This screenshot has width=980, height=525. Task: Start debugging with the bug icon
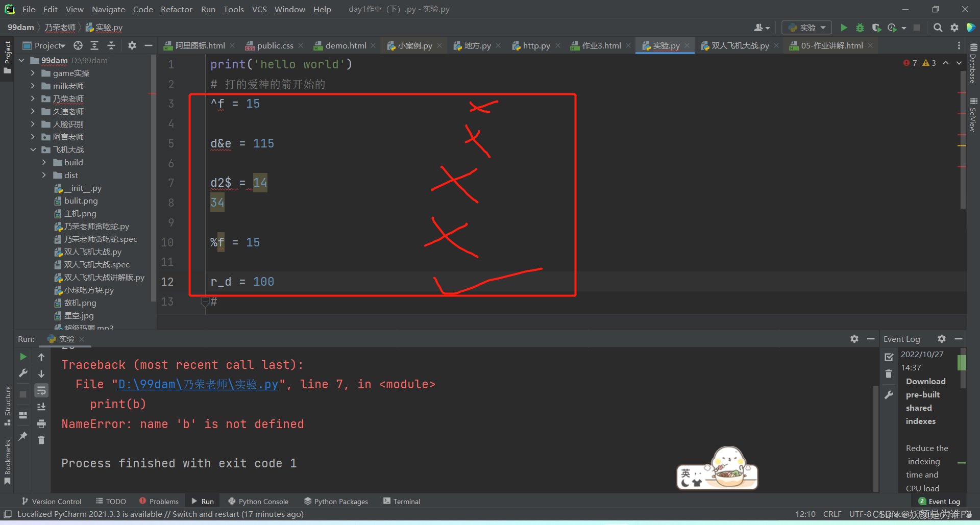point(860,28)
